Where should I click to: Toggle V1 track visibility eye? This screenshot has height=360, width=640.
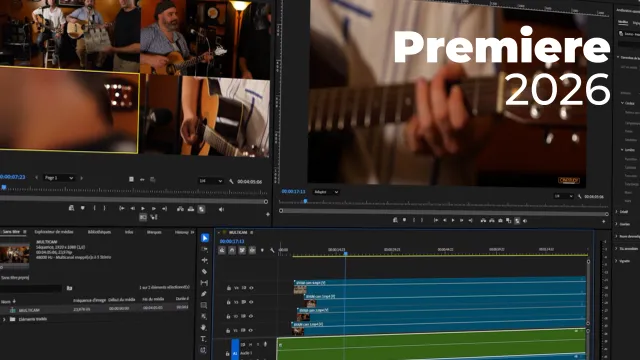pyautogui.click(x=251, y=330)
